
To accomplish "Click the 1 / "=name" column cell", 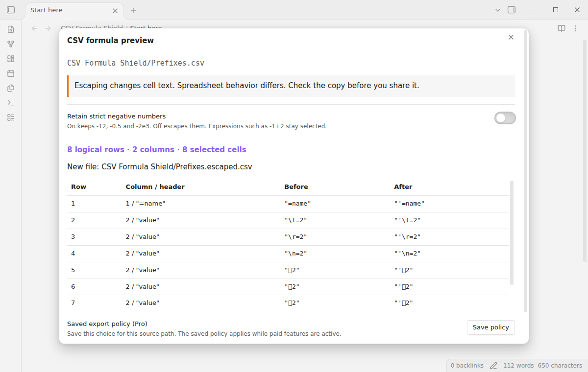I will coord(146,204).
